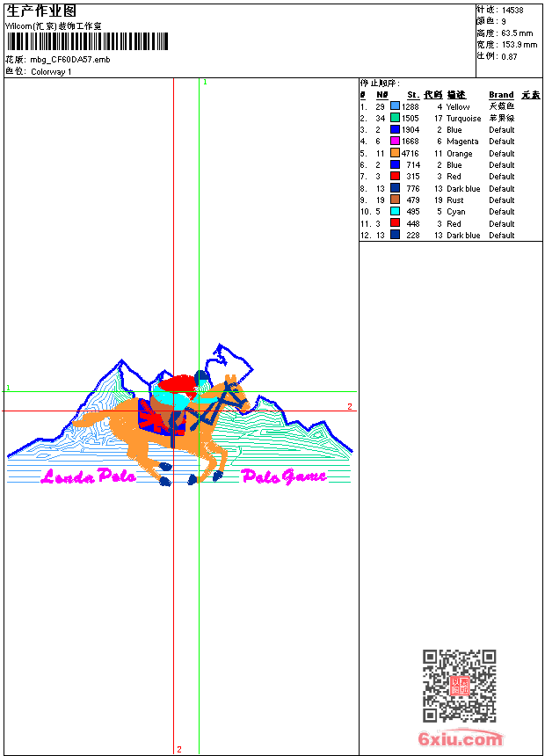Click the Dark blue swatch with 228 stitches

[395, 235]
